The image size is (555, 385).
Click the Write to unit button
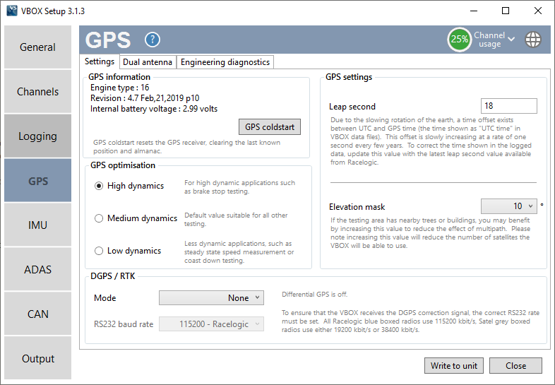click(454, 366)
